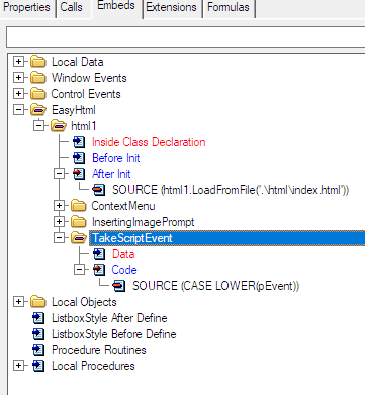
Task: Click the After Init embed point icon
Action: click(79, 174)
